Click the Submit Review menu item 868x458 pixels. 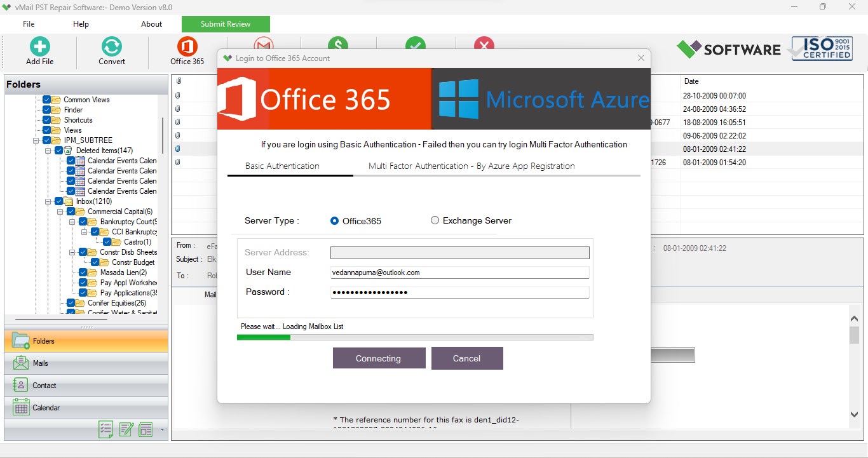click(x=226, y=24)
